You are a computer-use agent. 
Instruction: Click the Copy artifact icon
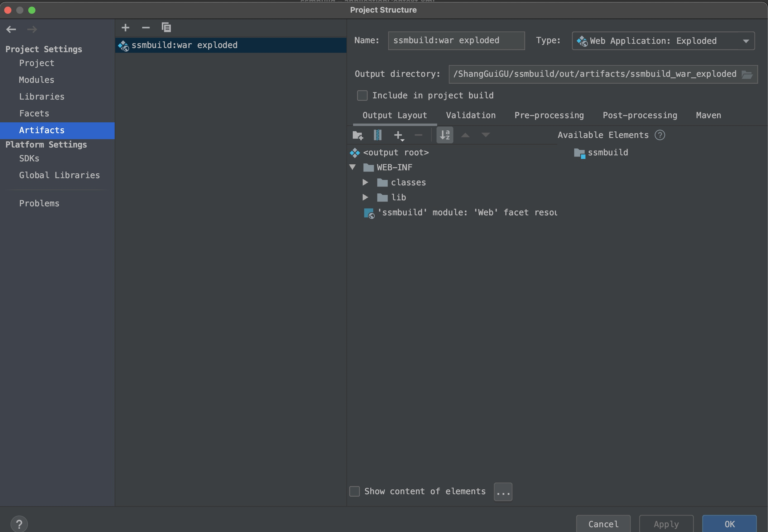click(166, 28)
